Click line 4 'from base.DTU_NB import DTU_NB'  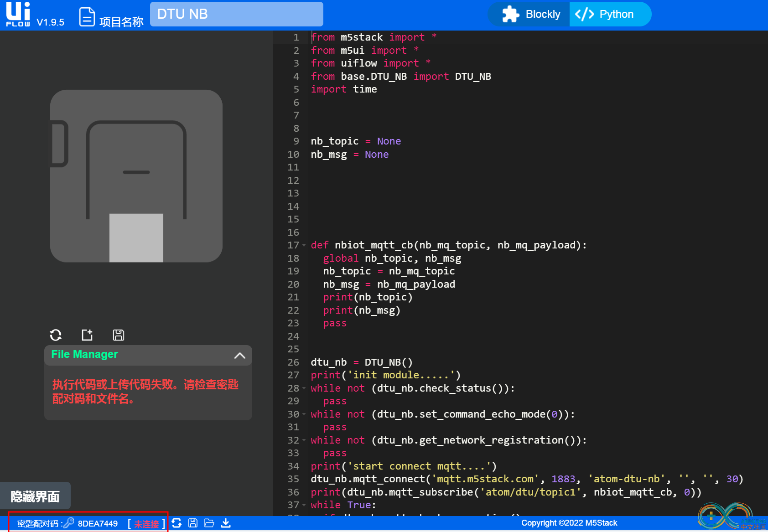pyautogui.click(x=401, y=77)
